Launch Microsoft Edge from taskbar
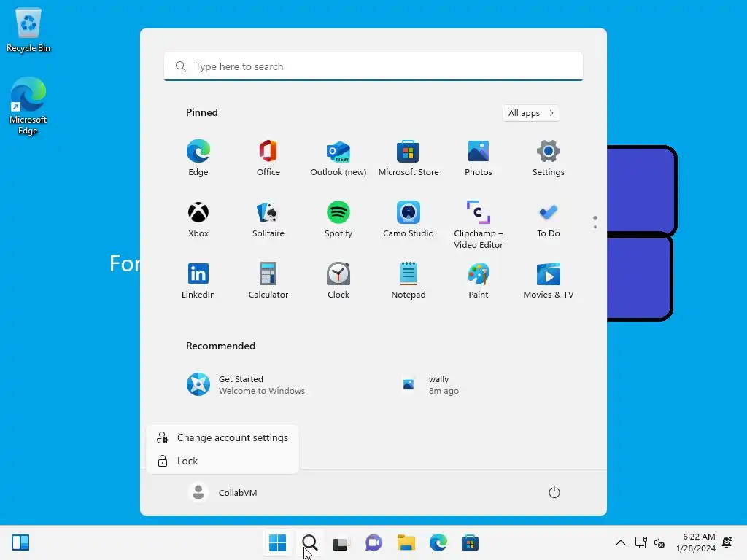Screen dimensions: 747x560 pos(438,542)
